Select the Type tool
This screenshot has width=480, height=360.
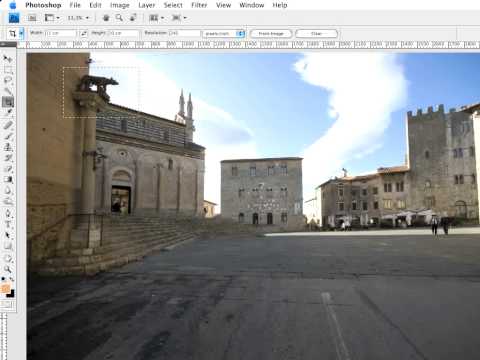click(x=8, y=224)
